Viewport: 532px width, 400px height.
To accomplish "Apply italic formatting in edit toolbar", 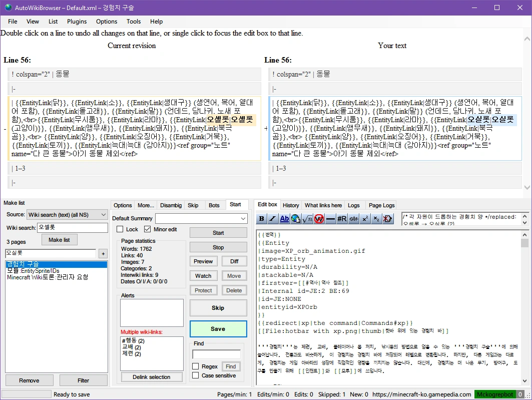I will [273, 219].
